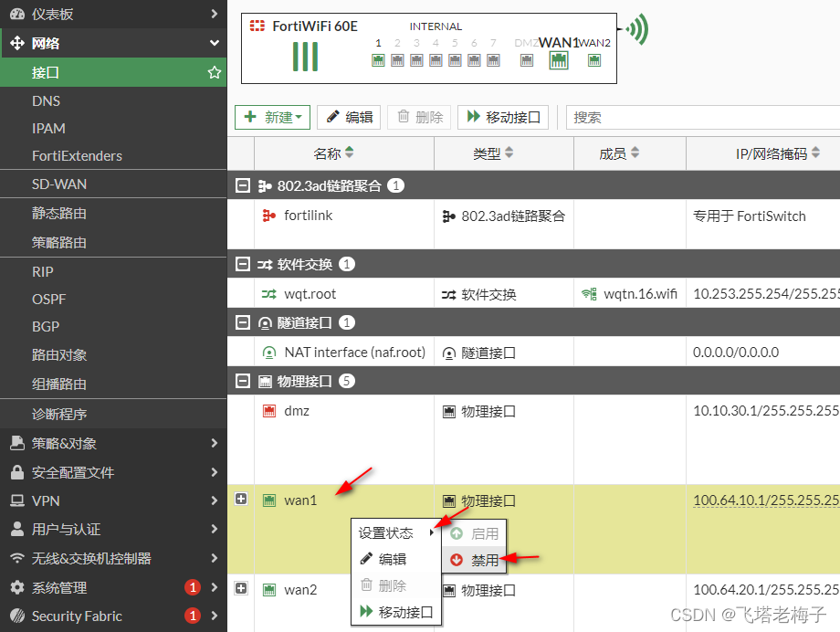Choose 移动接口 in the context menu

(396, 612)
